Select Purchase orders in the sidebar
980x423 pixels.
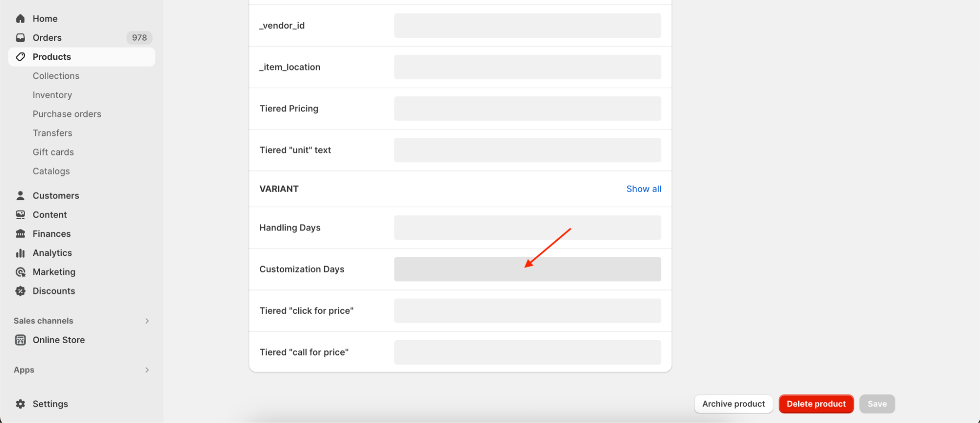click(67, 114)
